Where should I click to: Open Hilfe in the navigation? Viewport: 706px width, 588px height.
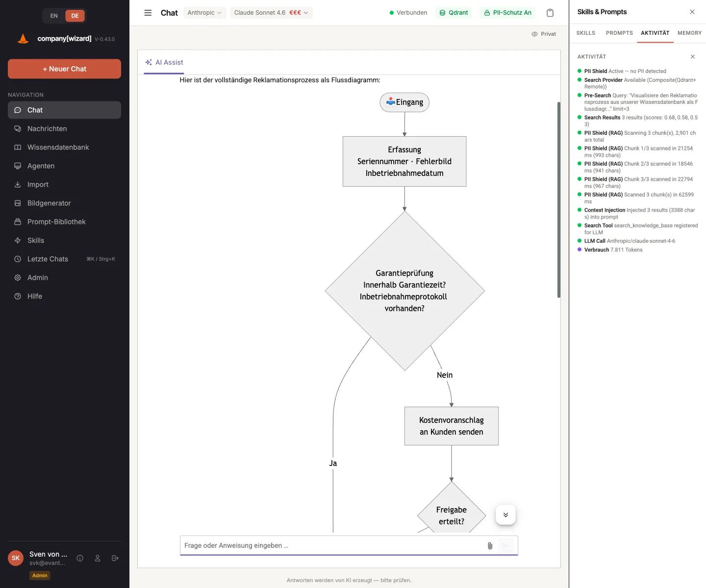tap(64, 296)
